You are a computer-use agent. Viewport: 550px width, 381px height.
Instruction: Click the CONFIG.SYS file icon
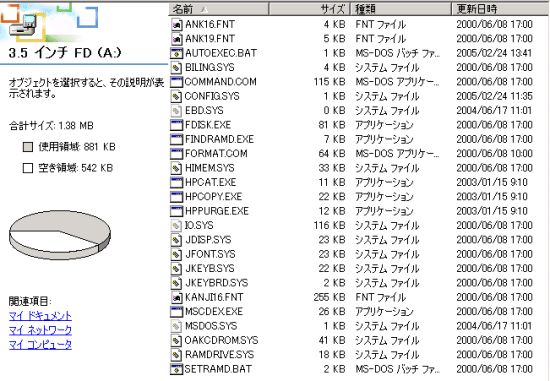click(176, 96)
